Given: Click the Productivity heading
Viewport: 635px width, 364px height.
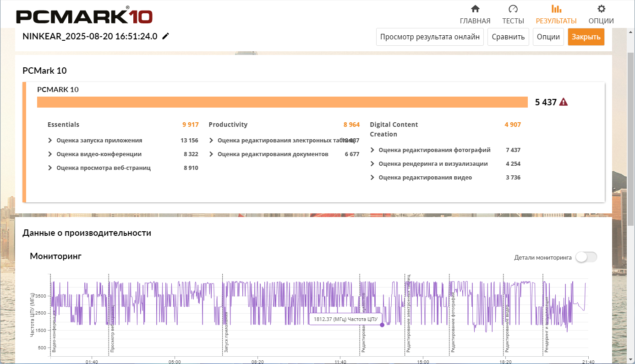Looking at the screenshot, I should (228, 125).
